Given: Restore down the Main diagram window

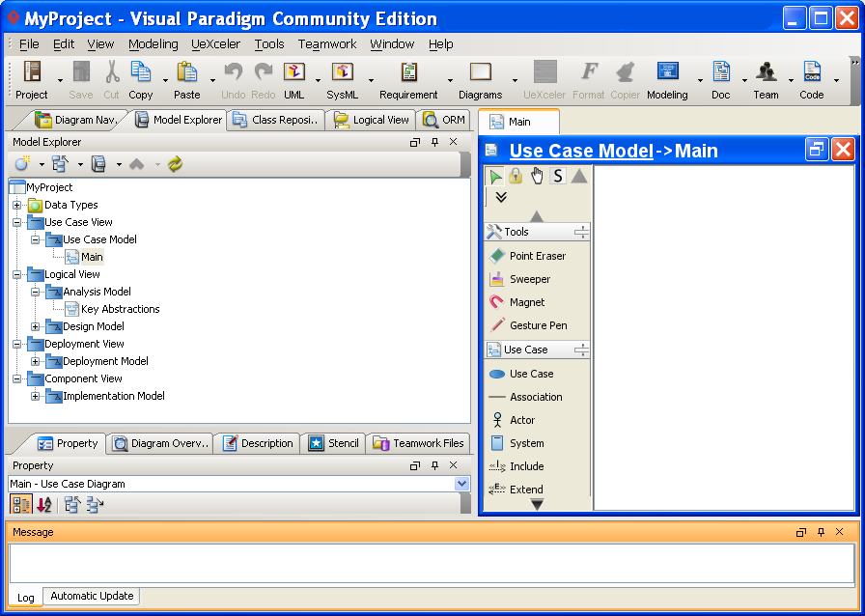Looking at the screenshot, I should [x=817, y=150].
